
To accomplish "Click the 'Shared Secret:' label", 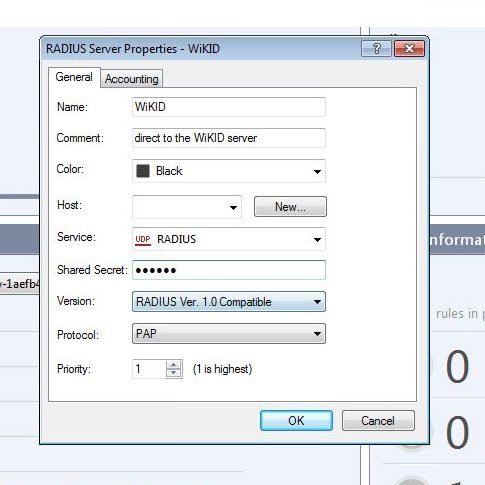I will [x=92, y=270].
